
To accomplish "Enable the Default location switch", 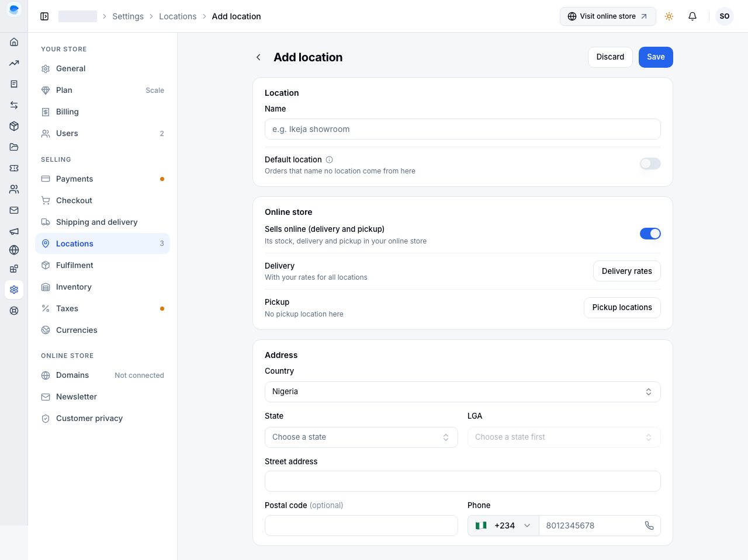I will coord(650,164).
